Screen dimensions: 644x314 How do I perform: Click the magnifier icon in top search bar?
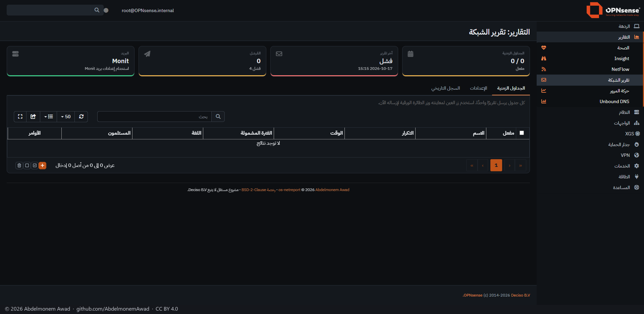tap(97, 10)
